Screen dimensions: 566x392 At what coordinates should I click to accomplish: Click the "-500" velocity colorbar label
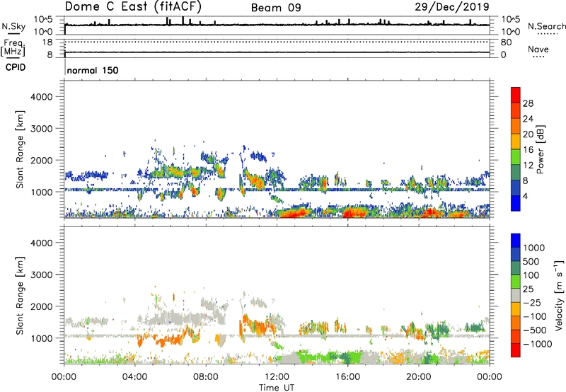point(535,330)
